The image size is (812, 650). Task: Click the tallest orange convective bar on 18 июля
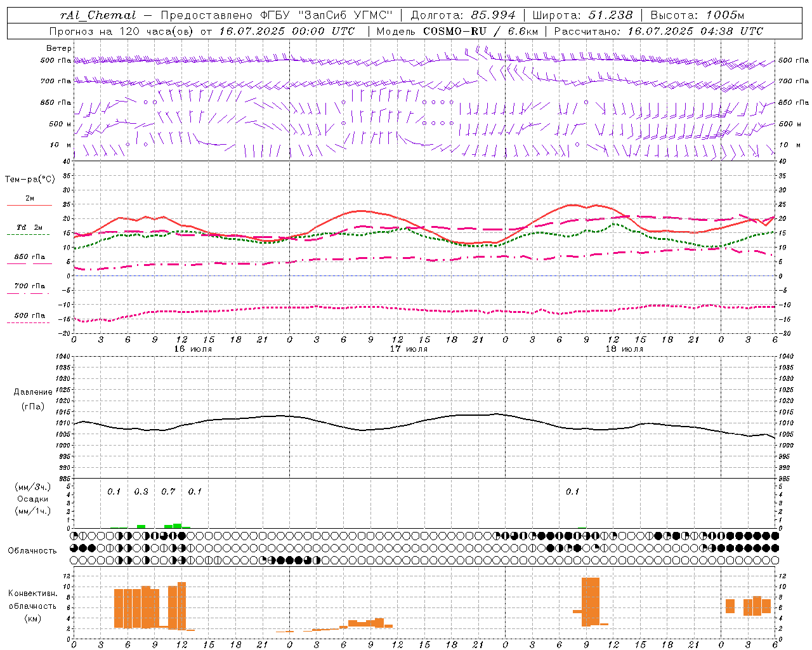pos(591,602)
